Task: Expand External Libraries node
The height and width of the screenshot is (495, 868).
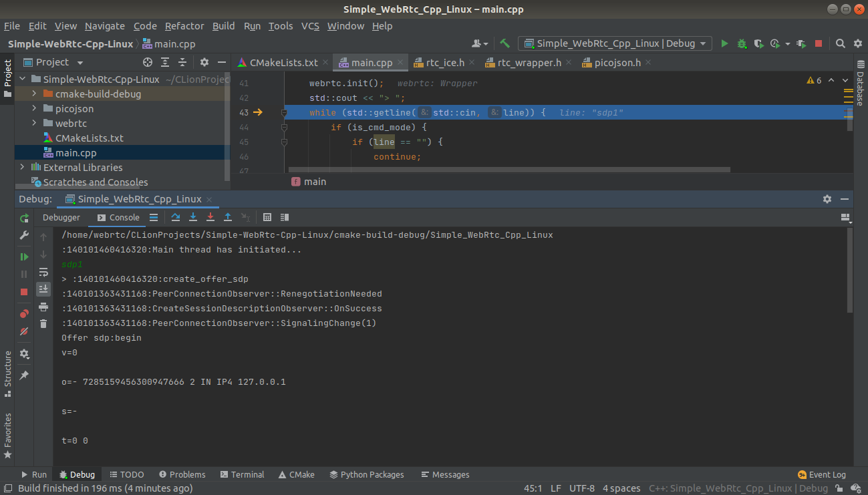Action: (x=22, y=168)
